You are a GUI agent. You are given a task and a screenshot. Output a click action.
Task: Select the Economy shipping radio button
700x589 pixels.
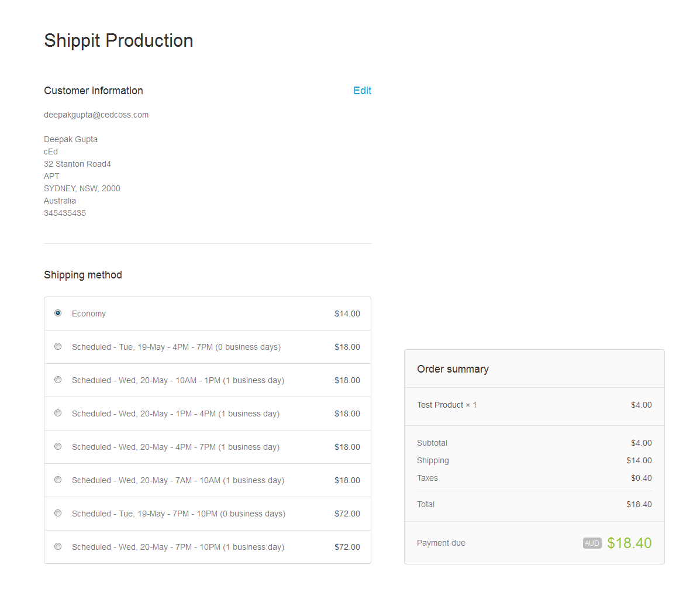58,313
